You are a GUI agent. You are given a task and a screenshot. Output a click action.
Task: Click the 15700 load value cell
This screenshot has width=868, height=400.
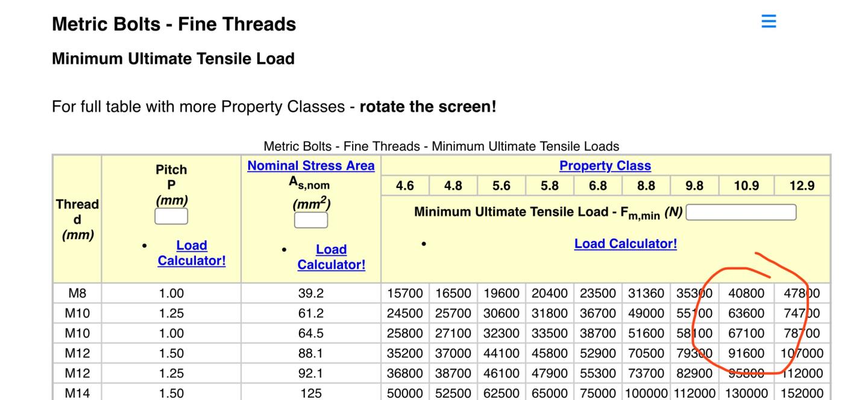click(x=404, y=293)
